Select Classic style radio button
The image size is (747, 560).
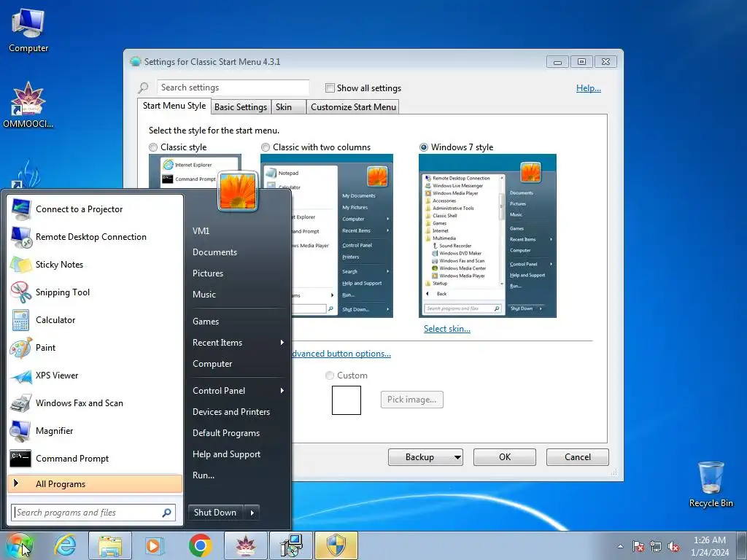(x=153, y=147)
